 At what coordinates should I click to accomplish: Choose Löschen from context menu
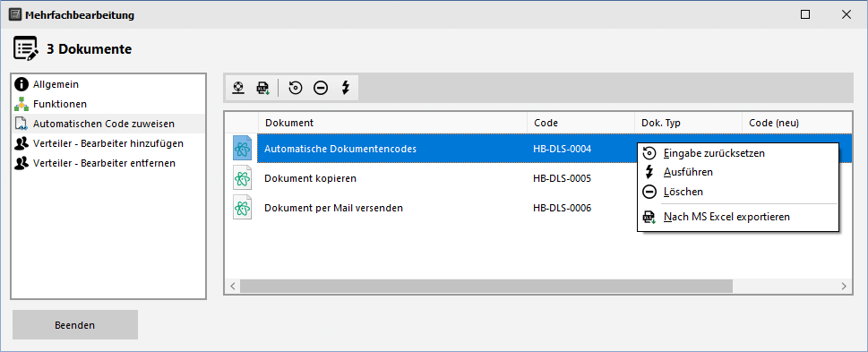[x=738, y=192]
